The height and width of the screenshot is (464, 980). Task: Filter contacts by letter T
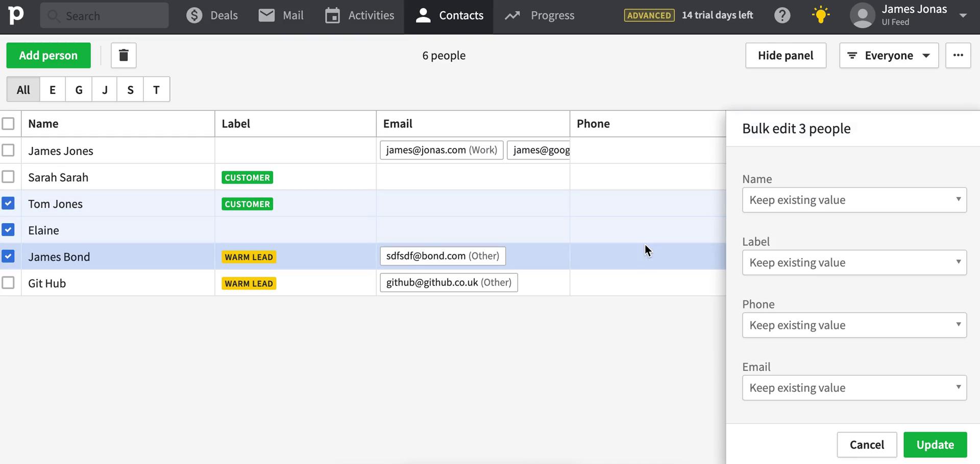tap(157, 90)
